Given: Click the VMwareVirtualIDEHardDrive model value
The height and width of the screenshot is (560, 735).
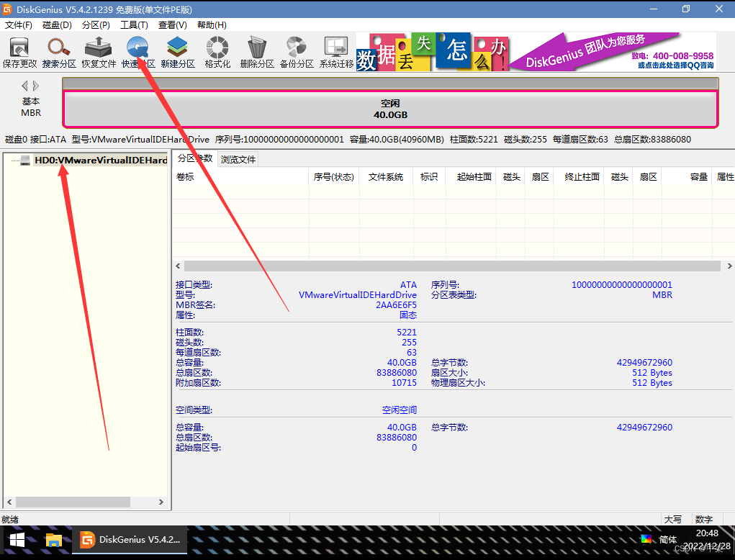Looking at the screenshot, I should [358, 295].
